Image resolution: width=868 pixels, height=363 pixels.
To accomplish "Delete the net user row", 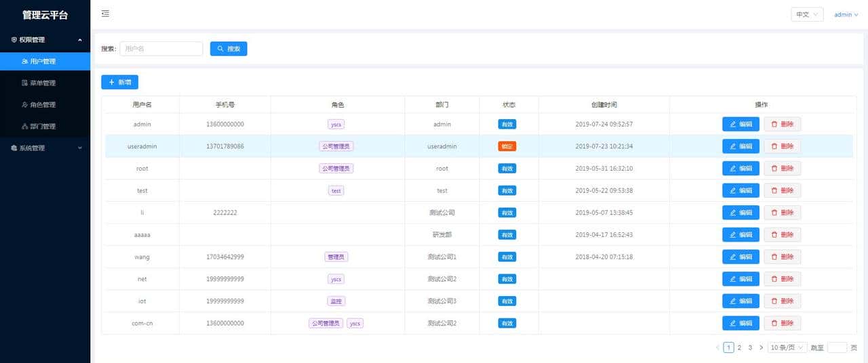I will coord(782,279).
